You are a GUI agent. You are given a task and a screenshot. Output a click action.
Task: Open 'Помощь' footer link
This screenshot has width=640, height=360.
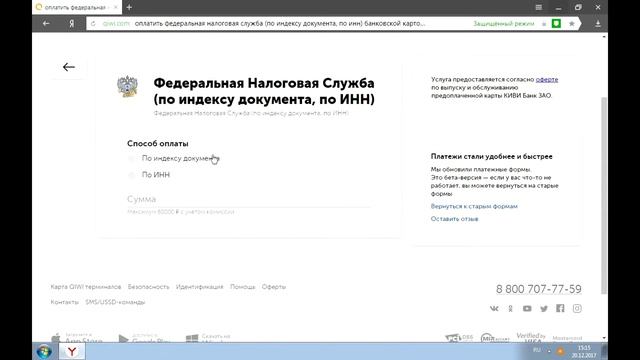(x=242, y=287)
